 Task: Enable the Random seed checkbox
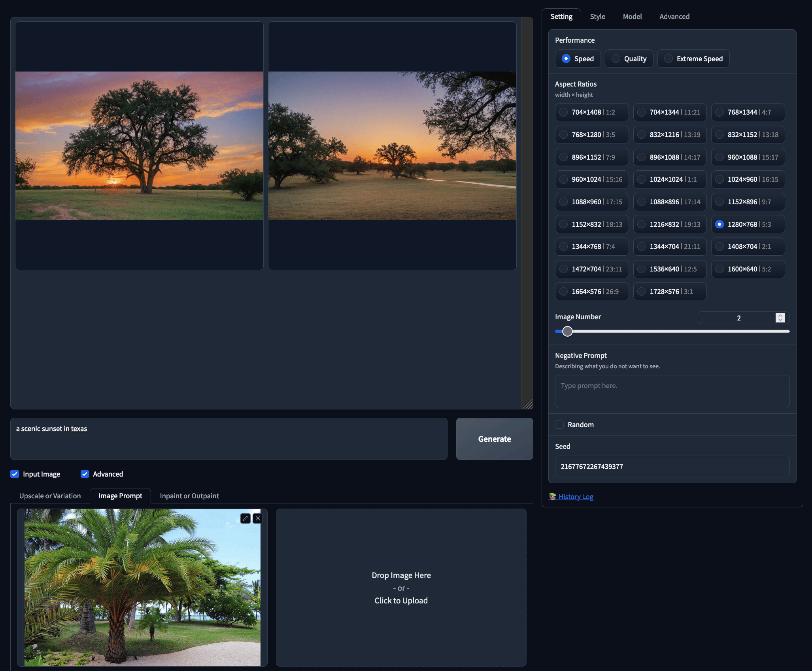point(559,424)
